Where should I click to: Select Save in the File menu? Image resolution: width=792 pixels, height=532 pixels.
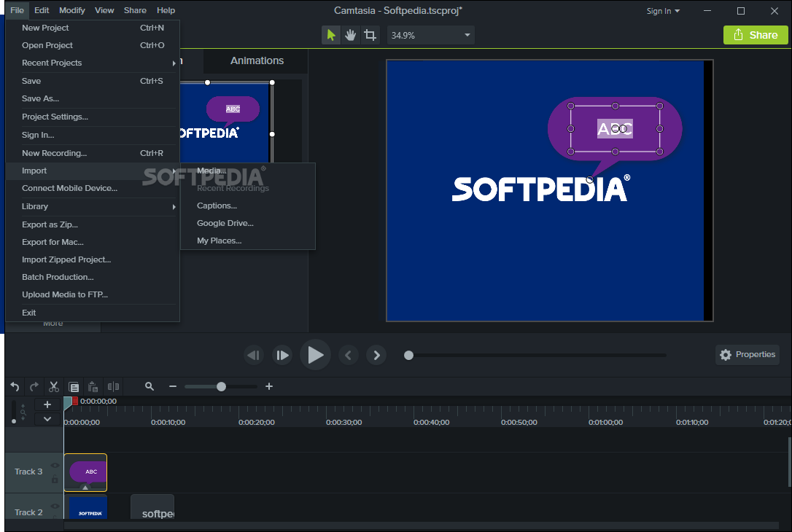(x=93, y=81)
